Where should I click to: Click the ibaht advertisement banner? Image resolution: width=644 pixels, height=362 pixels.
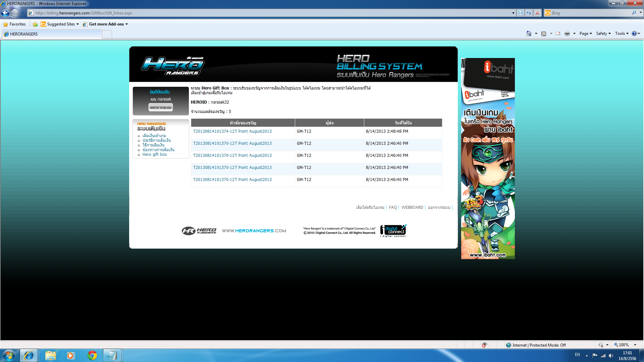click(x=488, y=158)
